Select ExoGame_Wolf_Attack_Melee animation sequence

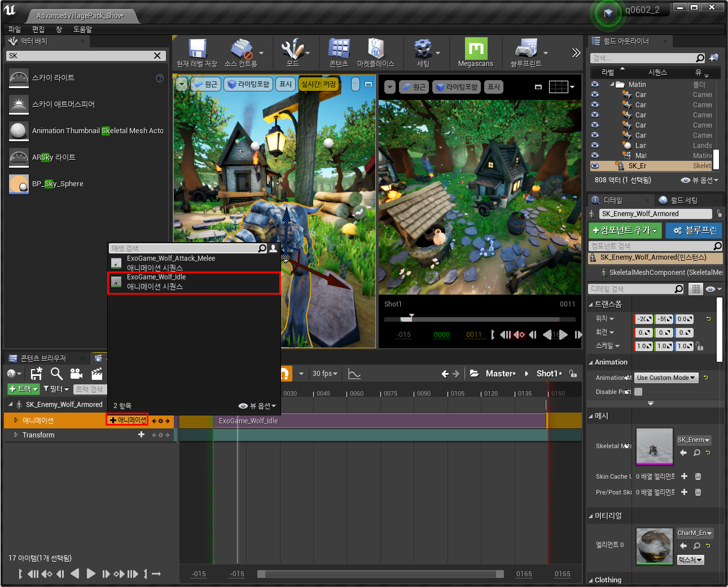coord(194,263)
